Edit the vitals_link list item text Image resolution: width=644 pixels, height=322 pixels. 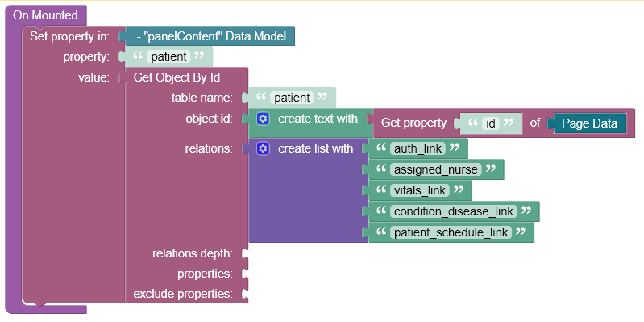420,190
